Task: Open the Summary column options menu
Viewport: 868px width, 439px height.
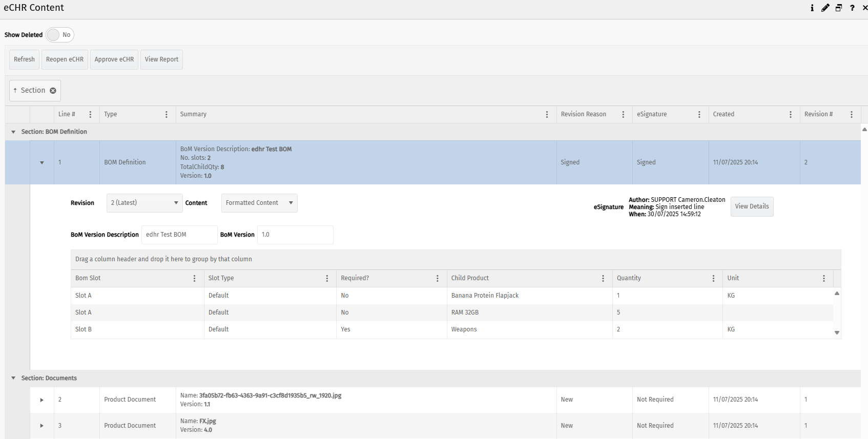Action: (547, 114)
